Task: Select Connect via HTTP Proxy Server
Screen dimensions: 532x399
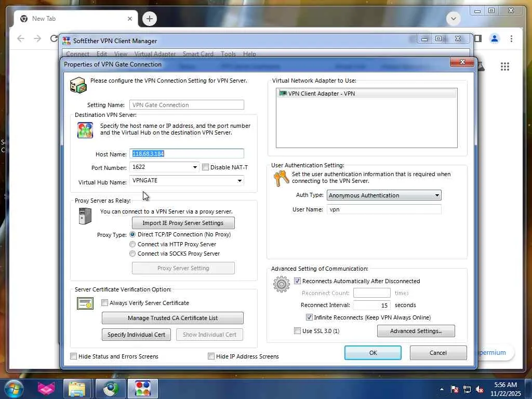Action: click(x=132, y=244)
